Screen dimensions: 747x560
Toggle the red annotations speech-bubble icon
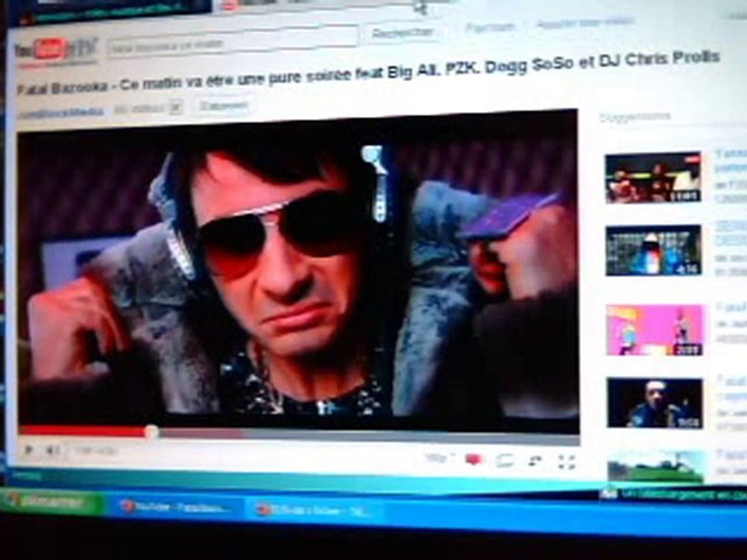(474, 460)
